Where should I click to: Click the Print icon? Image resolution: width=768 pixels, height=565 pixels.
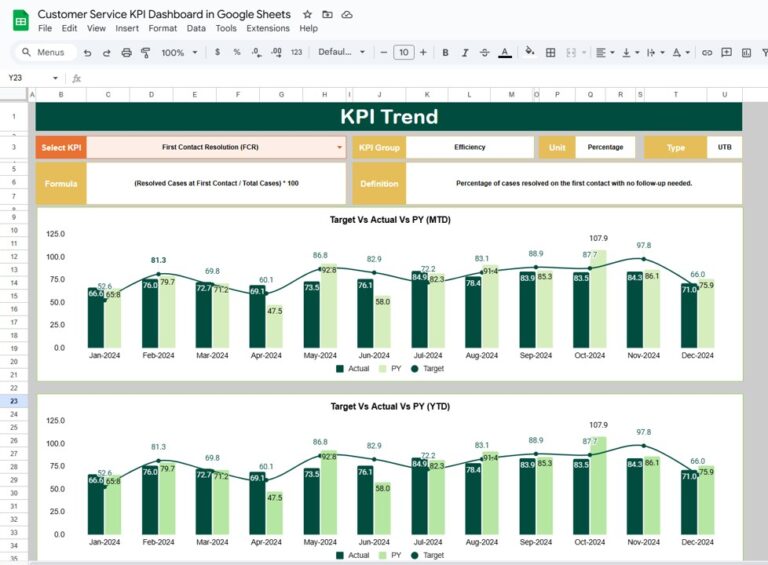[x=126, y=52]
